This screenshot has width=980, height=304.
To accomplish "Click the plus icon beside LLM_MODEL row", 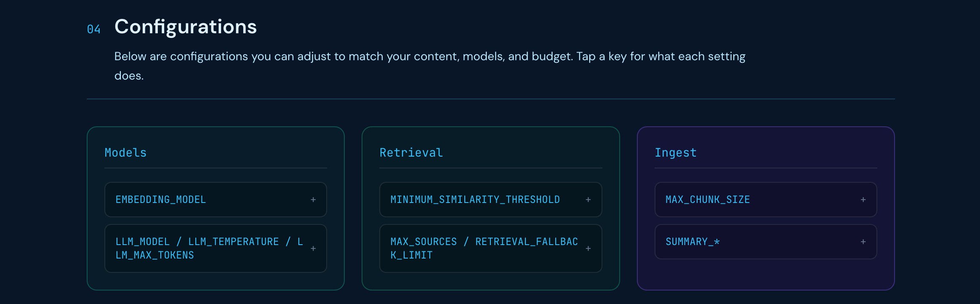I will (x=313, y=248).
